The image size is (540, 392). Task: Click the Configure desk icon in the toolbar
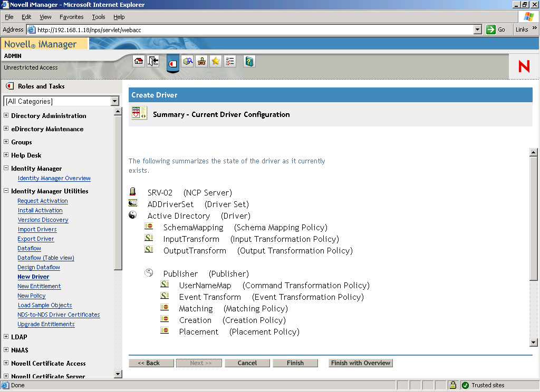coord(202,61)
